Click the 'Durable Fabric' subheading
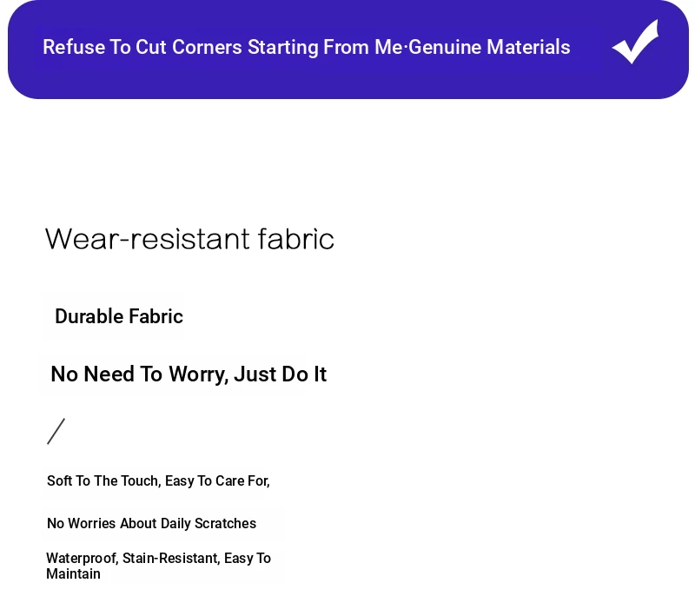 point(119,316)
